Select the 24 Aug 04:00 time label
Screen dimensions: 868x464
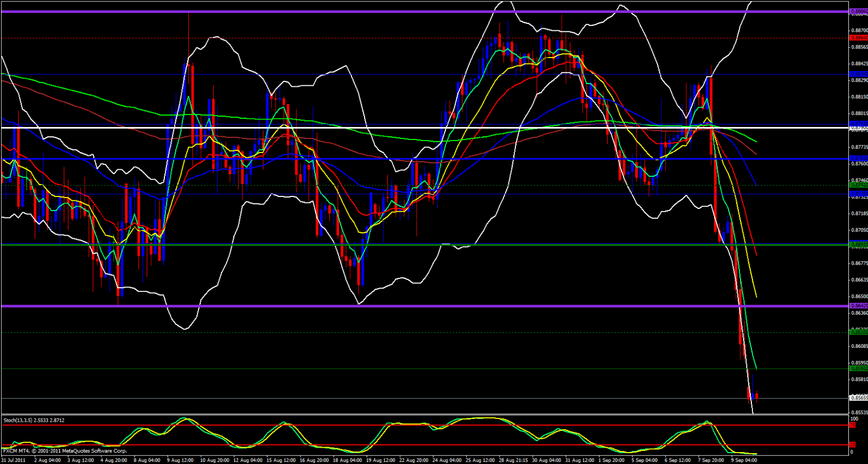(447, 460)
